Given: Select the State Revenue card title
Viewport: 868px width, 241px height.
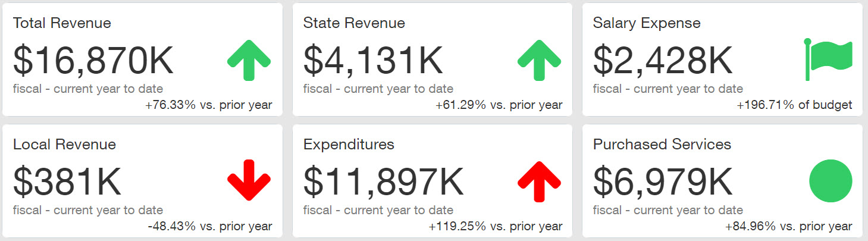Looking at the screenshot, I should point(354,23).
